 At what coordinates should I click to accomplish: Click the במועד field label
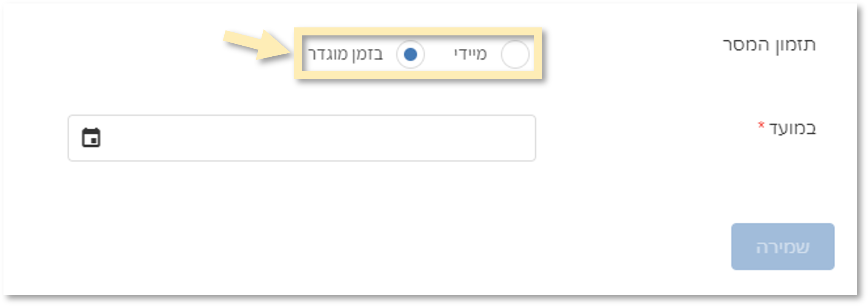tap(792, 129)
